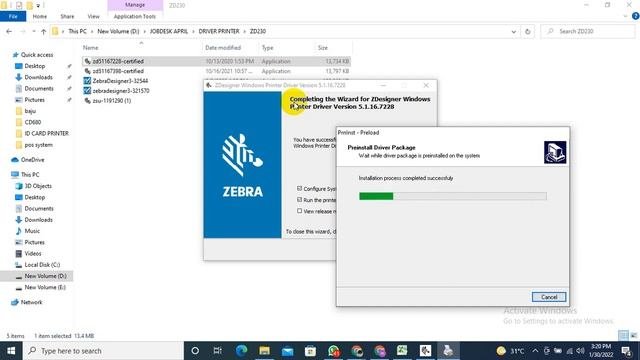Click the driver install progress bar

[453, 196]
